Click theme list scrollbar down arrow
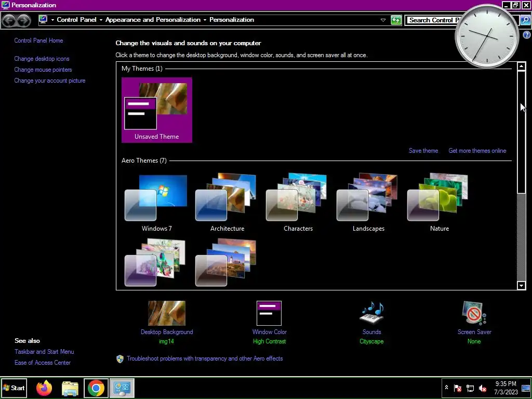This screenshot has width=532, height=399. click(522, 285)
